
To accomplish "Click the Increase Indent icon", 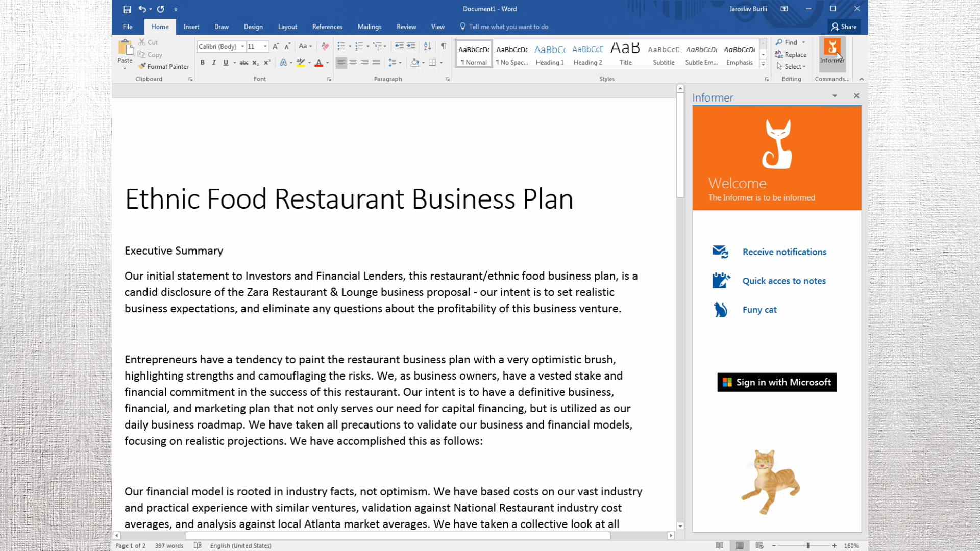I will (x=411, y=46).
